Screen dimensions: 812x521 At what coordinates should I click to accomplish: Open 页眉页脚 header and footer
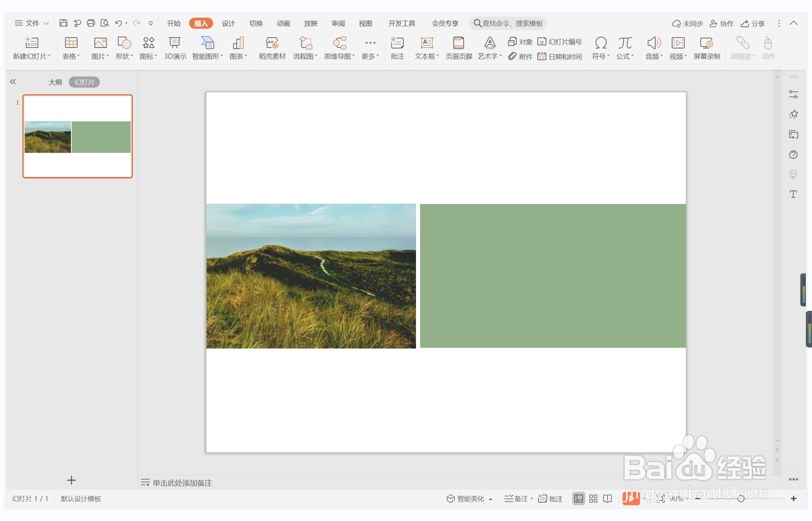pos(458,48)
